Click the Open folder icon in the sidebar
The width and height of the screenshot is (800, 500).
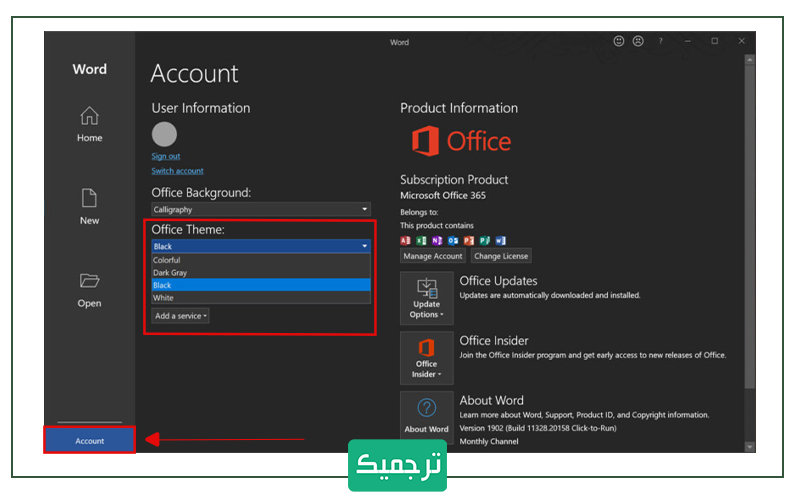click(89, 281)
